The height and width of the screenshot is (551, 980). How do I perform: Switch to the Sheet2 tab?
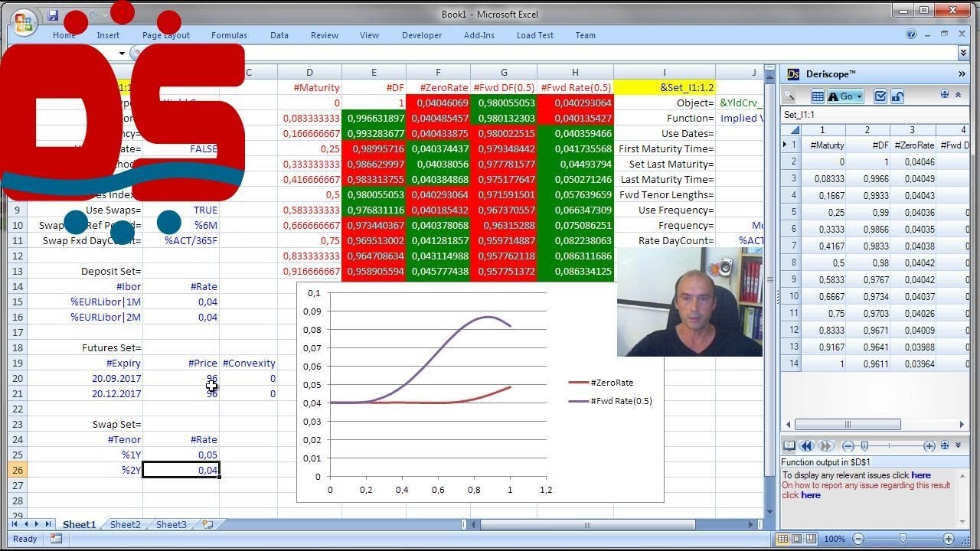125,524
